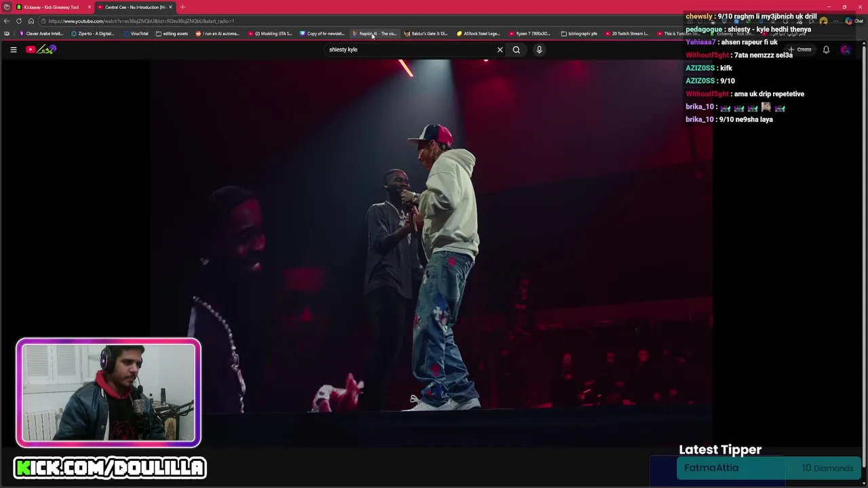
Task: Open the Napkin AI bookmark
Action: point(374,33)
